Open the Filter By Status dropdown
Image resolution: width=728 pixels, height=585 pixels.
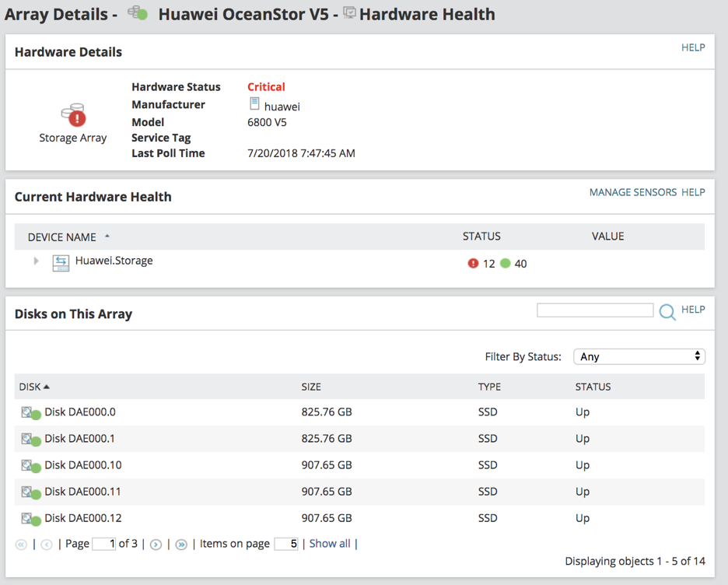click(x=639, y=356)
